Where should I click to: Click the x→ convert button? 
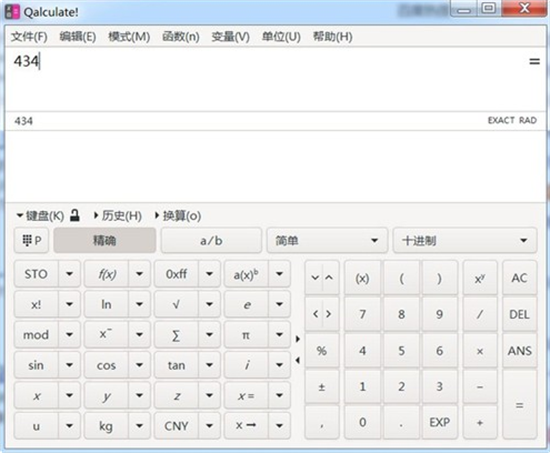[246, 426]
